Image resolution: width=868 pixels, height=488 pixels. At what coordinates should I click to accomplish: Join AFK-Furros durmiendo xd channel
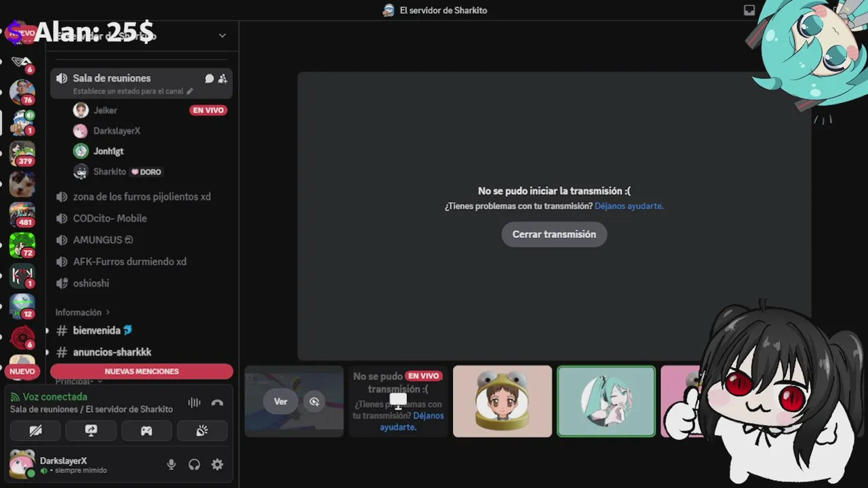pos(141,262)
